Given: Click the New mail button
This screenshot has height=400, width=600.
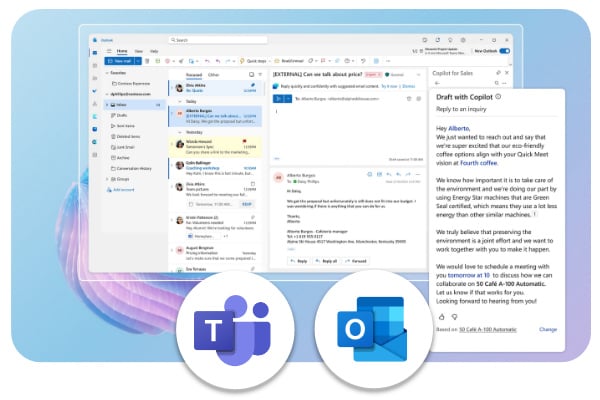Looking at the screenshot, I should click(119, 61).
